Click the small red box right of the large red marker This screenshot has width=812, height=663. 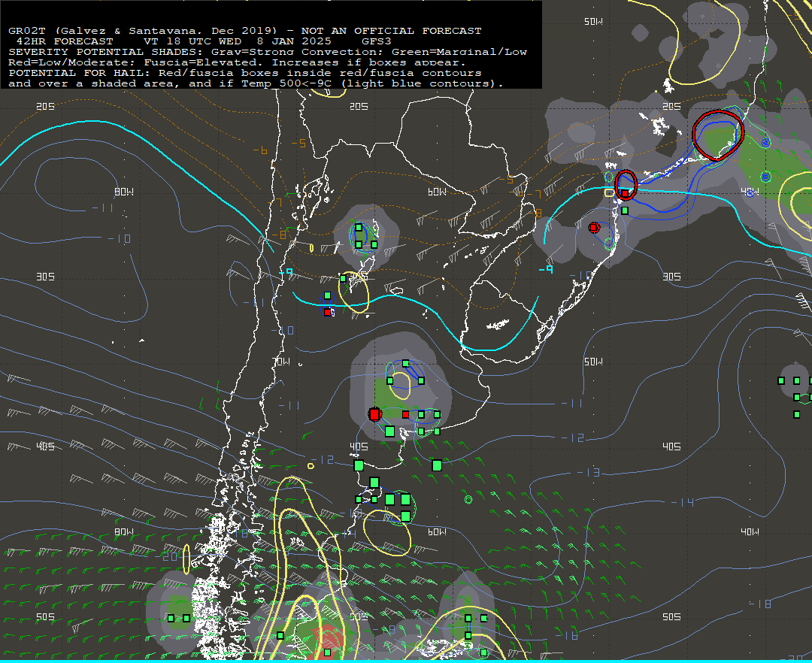tap(405, 414)
